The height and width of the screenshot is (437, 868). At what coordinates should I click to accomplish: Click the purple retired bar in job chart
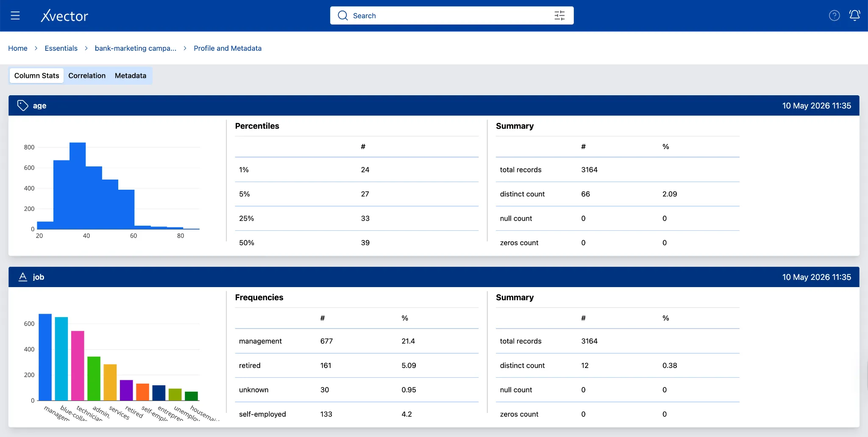click(x=126, y=390)
